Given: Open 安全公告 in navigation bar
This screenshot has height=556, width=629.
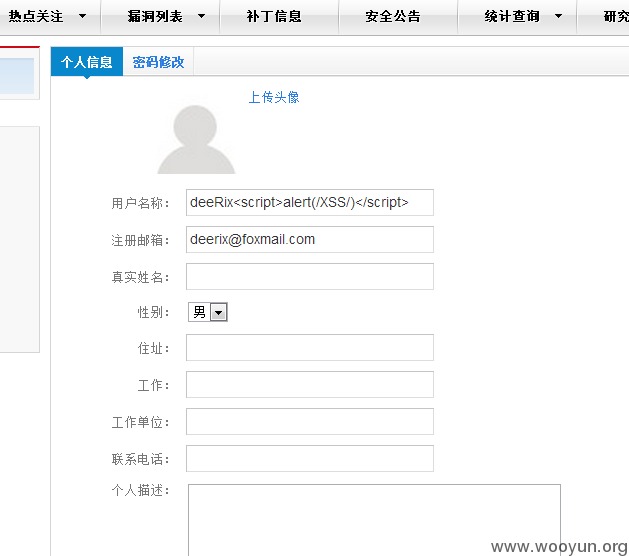Looking at the screenshot, I should (x=393, y=16).
